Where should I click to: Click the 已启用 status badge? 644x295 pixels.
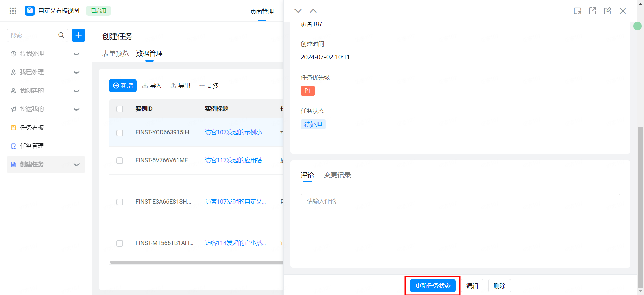pos(99,11)
